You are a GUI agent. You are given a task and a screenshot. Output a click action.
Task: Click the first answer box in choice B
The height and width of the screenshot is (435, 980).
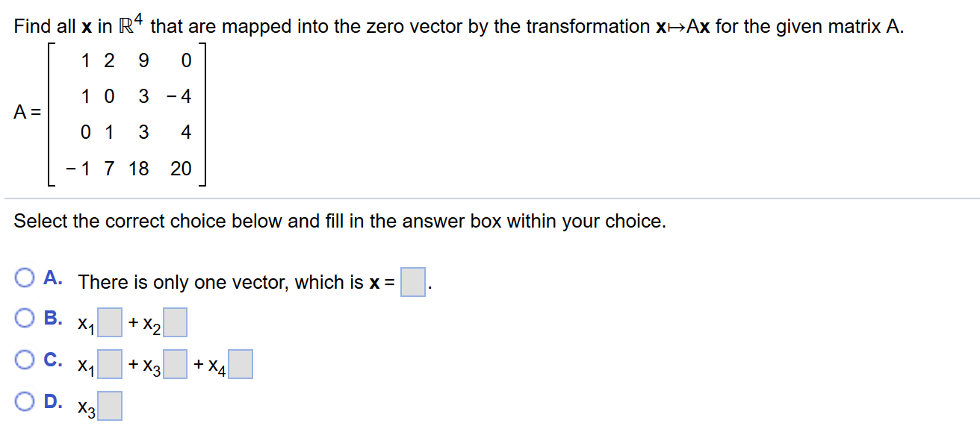coord(110,322)
